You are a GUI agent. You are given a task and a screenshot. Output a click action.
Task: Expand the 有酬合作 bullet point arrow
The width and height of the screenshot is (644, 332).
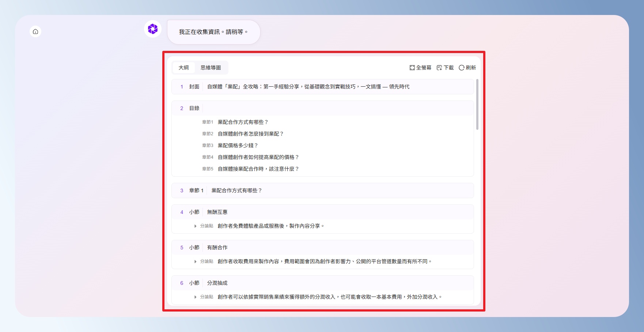[196, 261]
